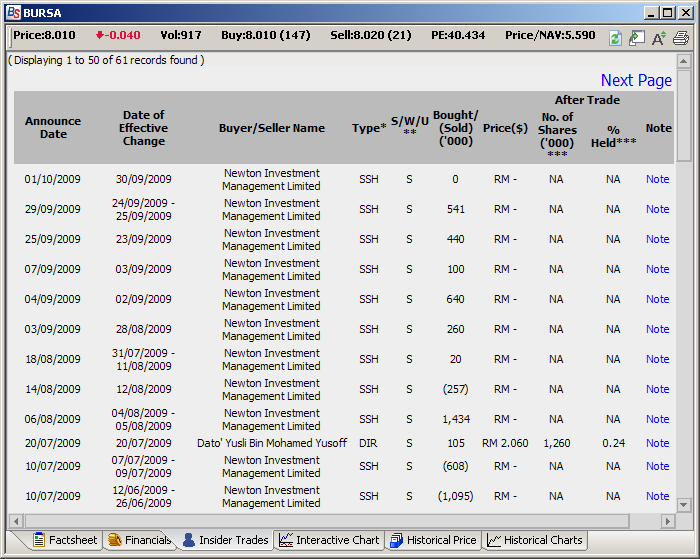This screenshot has height=559, width=700.
Task: Click the vertical scrollbar down arrow
Action: (683, 505)
